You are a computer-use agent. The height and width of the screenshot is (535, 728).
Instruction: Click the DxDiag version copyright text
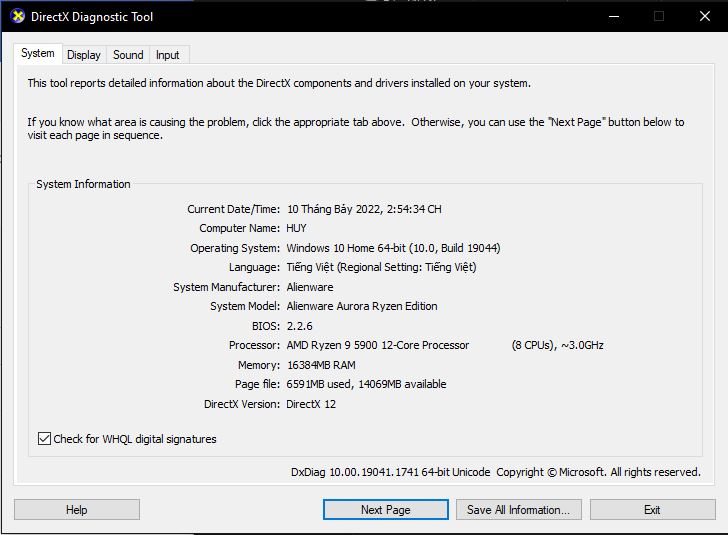(x=495, y=472)
